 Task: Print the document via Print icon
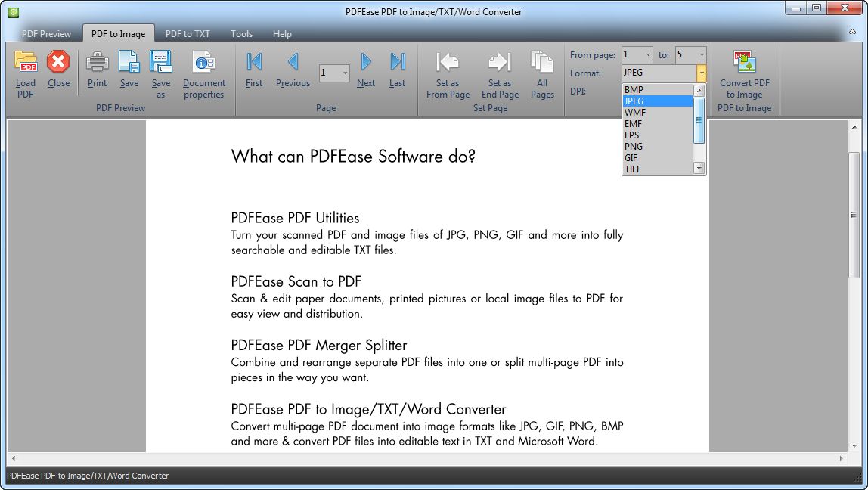coord(97,61)
